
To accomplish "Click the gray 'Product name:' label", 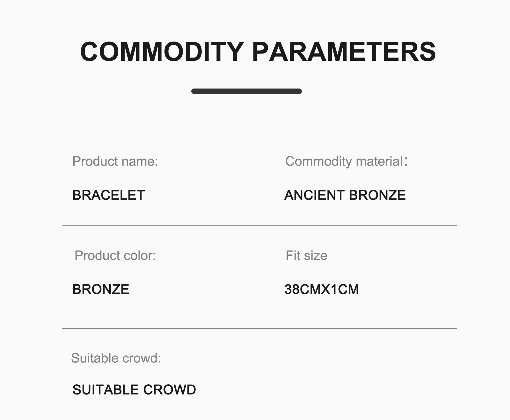I will coord(115,161).
